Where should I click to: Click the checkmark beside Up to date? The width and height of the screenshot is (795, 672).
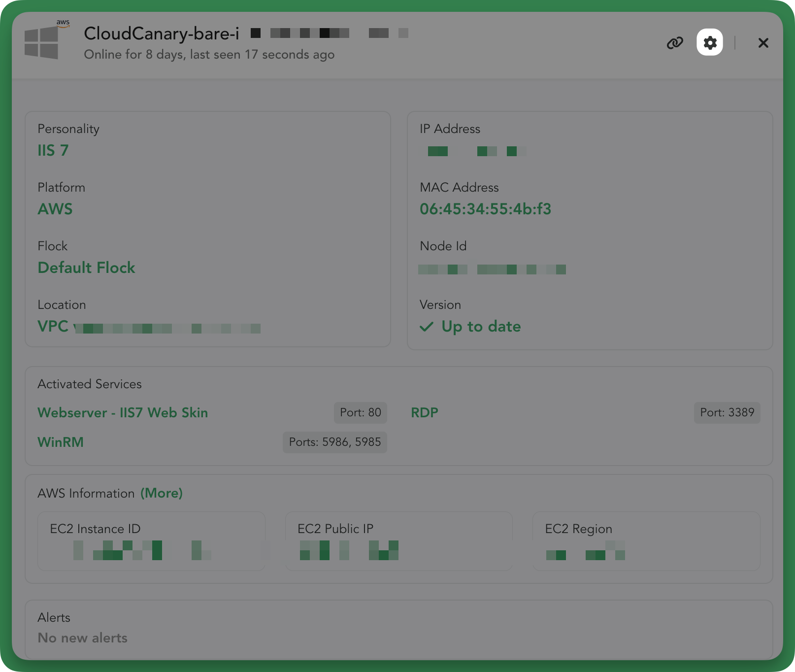tap(427, 327)
